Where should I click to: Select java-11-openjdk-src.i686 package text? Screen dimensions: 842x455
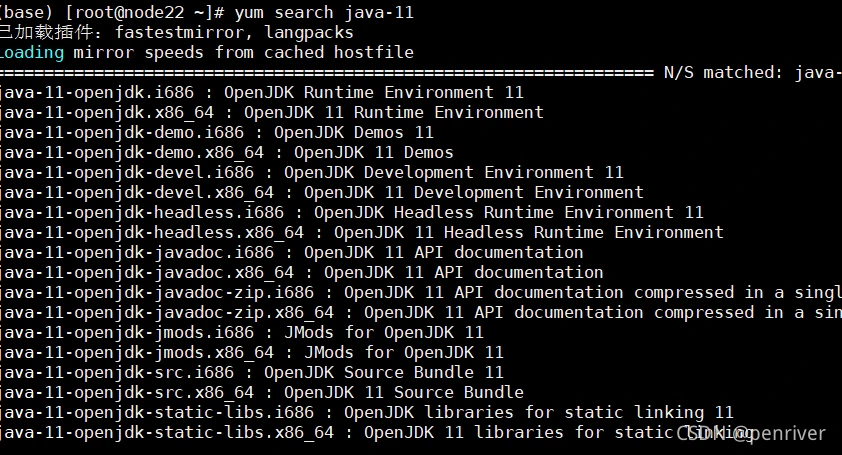click(117, 372)
